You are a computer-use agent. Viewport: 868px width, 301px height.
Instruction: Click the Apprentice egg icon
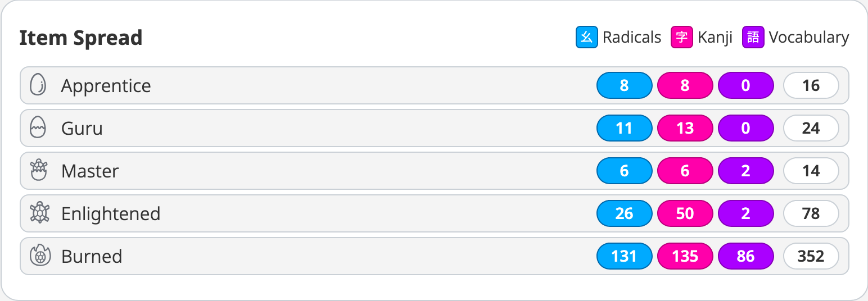(38, 85)
